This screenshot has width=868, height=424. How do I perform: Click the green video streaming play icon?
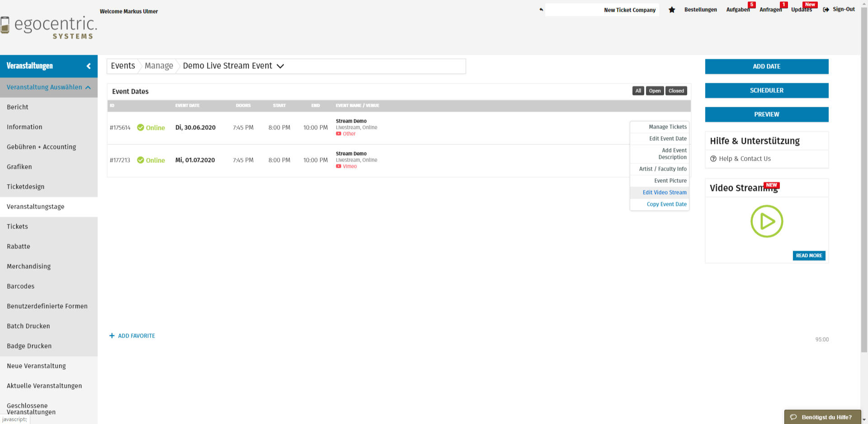[766, 221]
